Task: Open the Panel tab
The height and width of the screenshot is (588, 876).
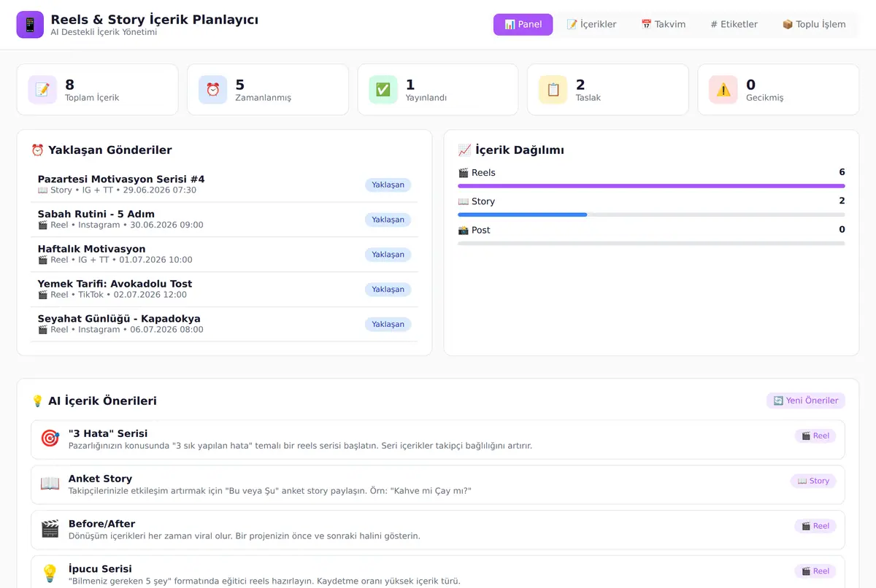Action: point(523,24)
